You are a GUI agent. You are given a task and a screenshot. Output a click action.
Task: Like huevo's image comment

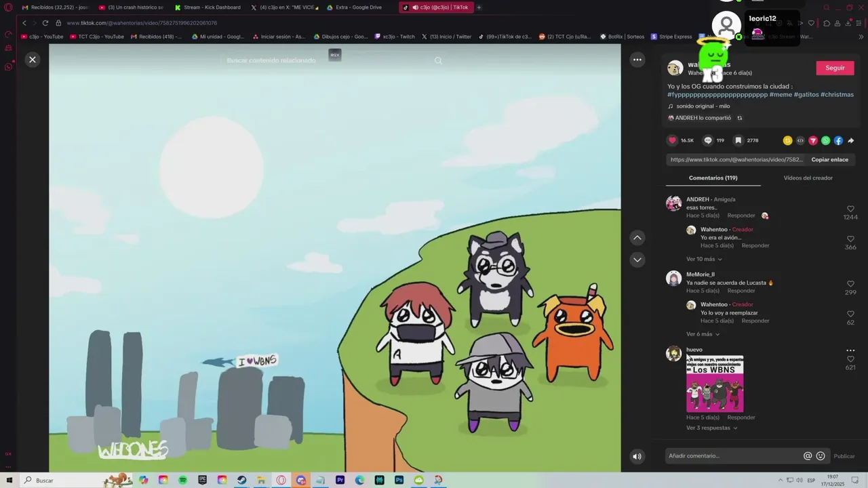850,359
